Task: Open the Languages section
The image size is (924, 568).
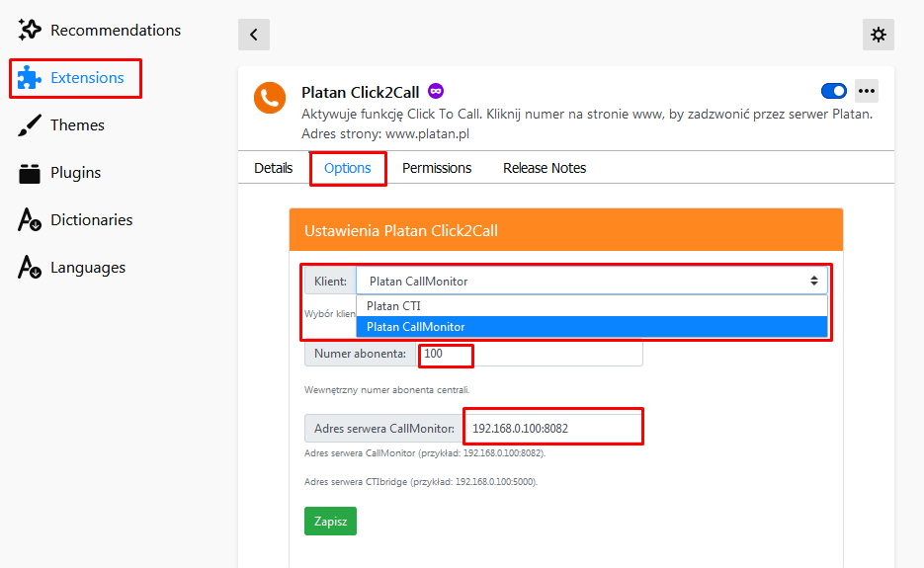Action: click(72, 268)
